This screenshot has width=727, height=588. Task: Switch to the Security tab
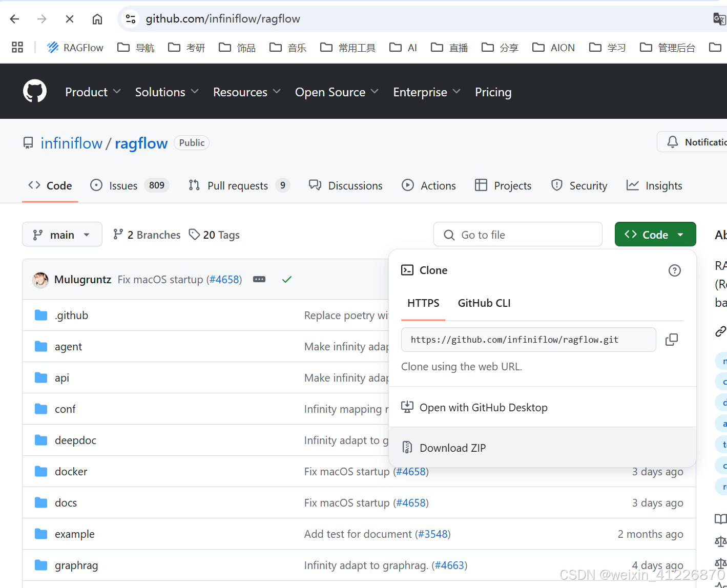pyautogui.click(x=579, y=185)
